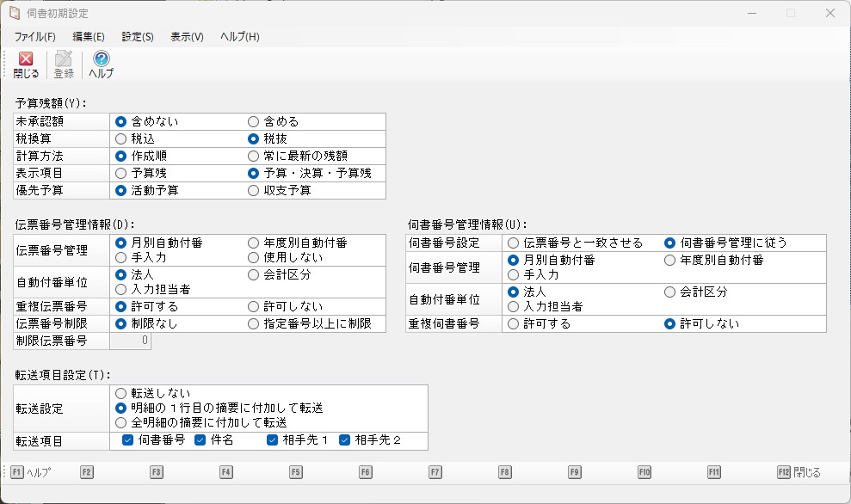Image resolution: width=851 pixels, height=504 pixels.
Task: Open the ファイル(F) menu
Action: (34, 37)
